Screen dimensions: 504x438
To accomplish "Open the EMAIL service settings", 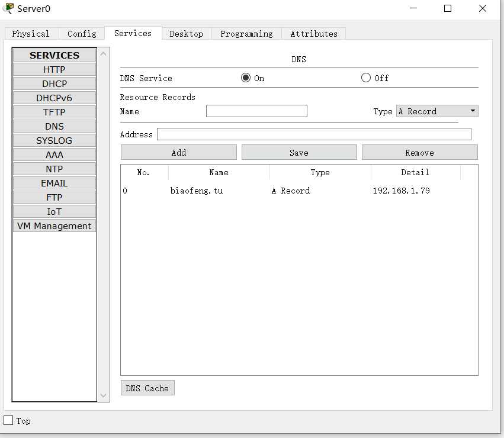I will click(x=54, y=183).
